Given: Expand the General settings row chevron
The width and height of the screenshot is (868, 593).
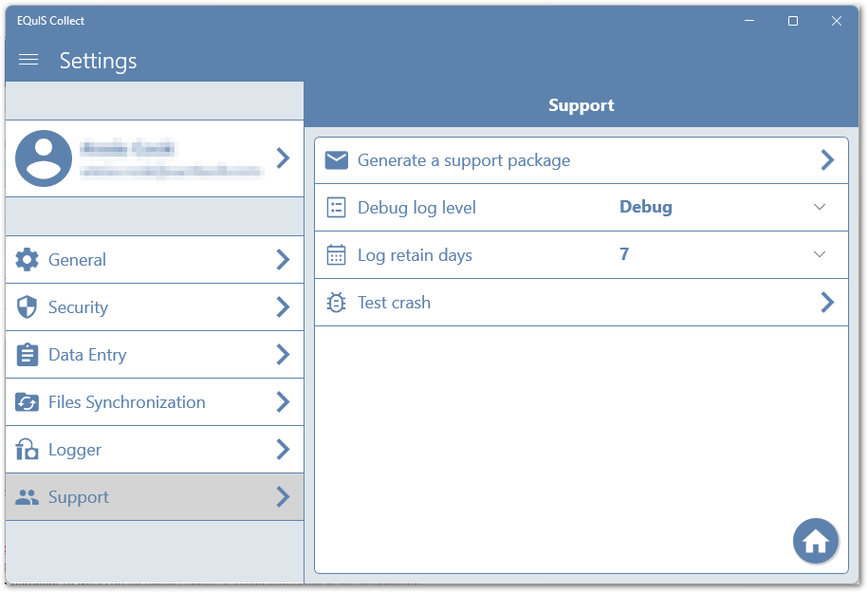Looking at the screenshot, I should click(283, 259).
